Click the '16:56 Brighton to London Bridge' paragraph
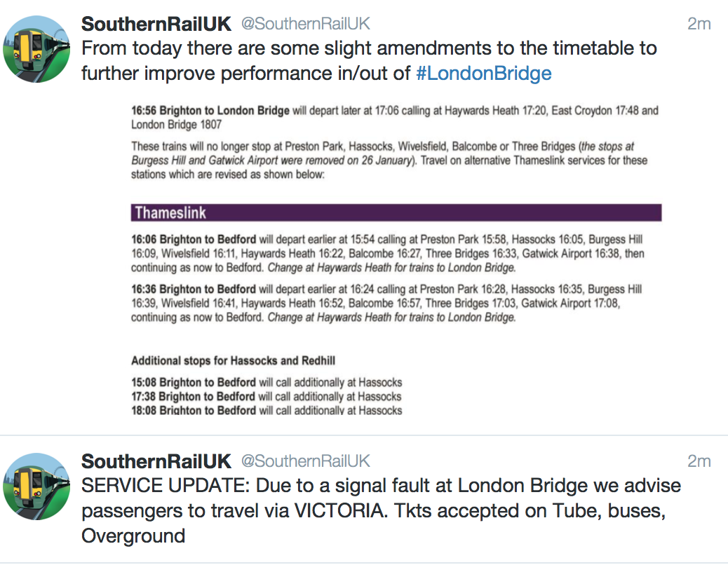Screen dimensions: 728x565 click(x=395, y=118)
